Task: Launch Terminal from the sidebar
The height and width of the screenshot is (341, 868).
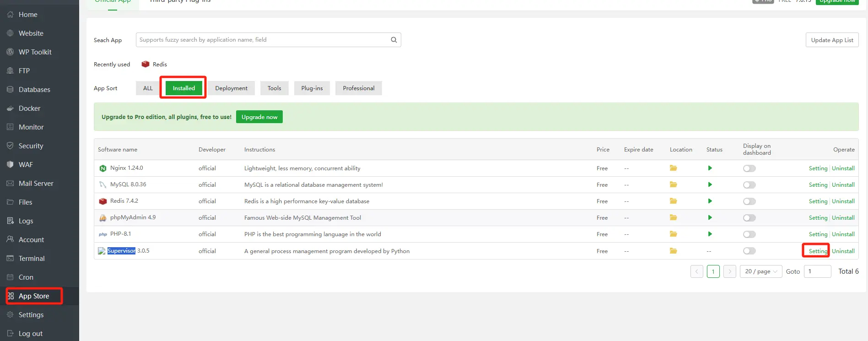Action: pos(32,259)
